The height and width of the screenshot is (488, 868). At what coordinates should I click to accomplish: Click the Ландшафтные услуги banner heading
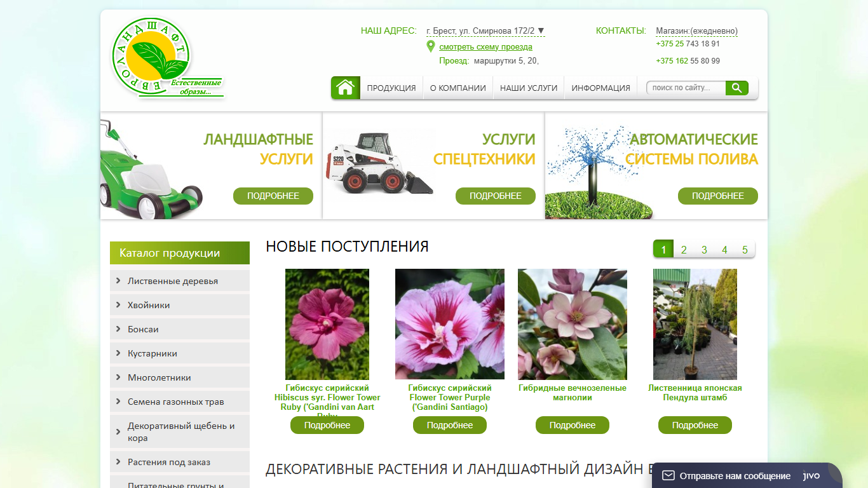tap(259, 149)
